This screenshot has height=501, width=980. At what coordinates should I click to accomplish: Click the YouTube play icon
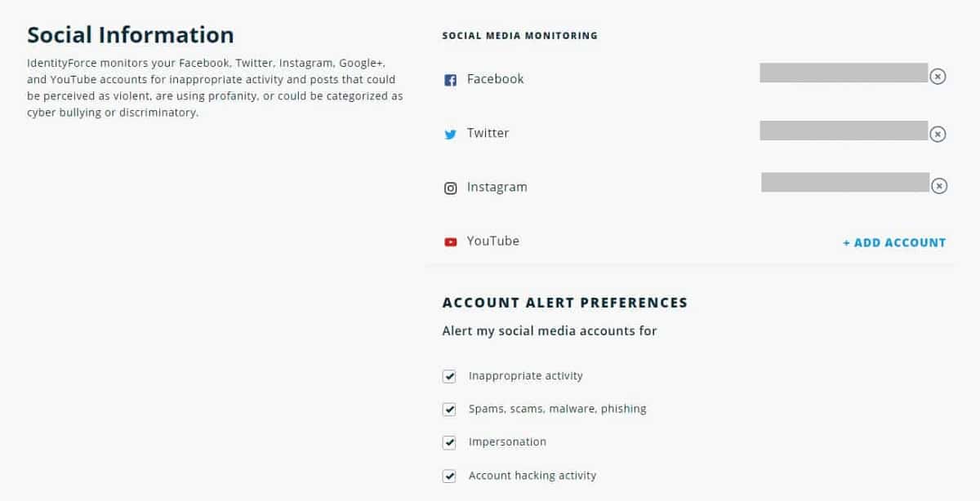pos(450,242)
